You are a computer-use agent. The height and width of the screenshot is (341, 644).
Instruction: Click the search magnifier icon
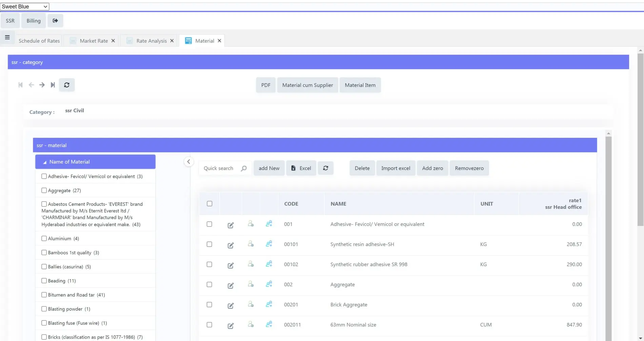[x=244, y=168]
